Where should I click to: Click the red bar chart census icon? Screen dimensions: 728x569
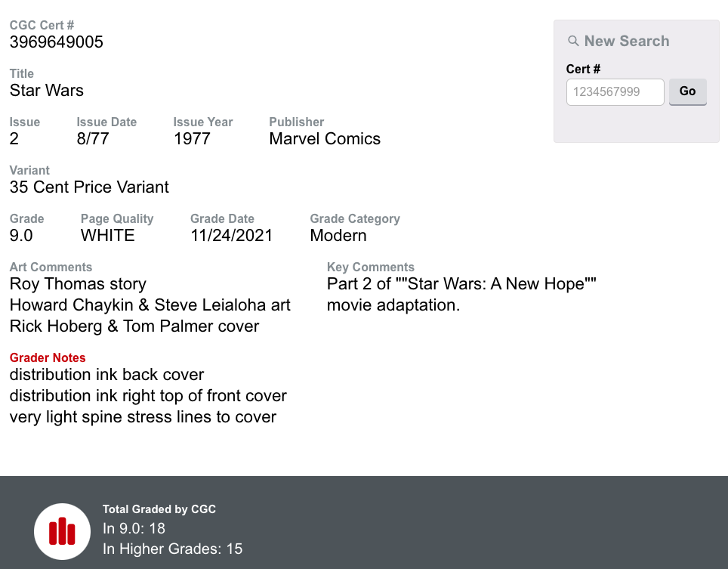(62, 531)
